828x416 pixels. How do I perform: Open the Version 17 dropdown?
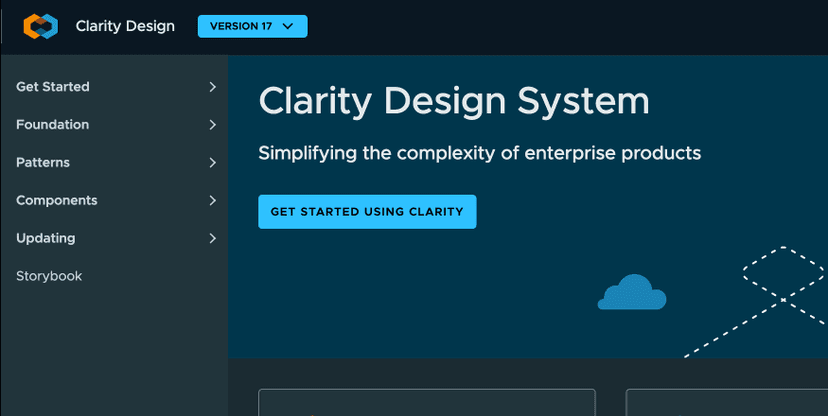252,26
